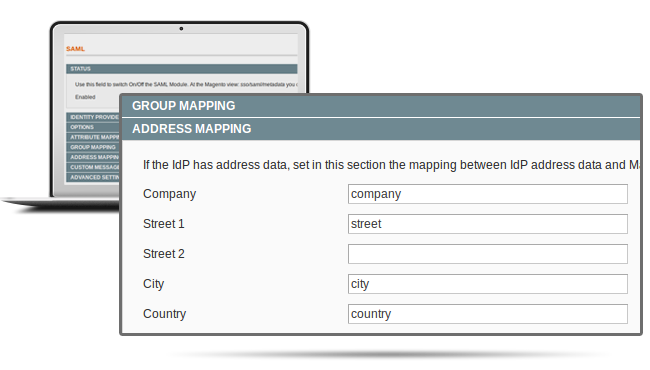Expand CUSTOM MESSAGES section in laptop window

tap(93, 167)
